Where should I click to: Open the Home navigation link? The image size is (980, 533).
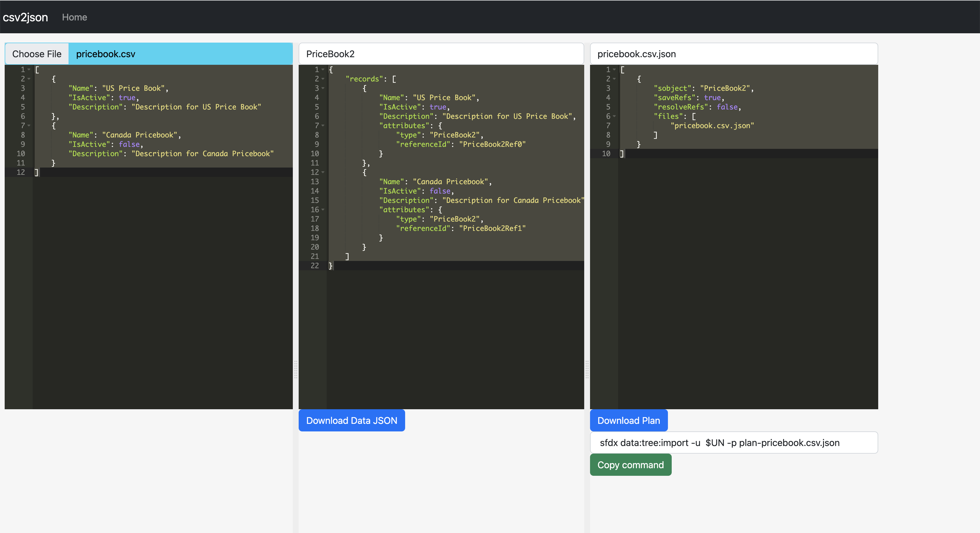[x=74, y=17]
